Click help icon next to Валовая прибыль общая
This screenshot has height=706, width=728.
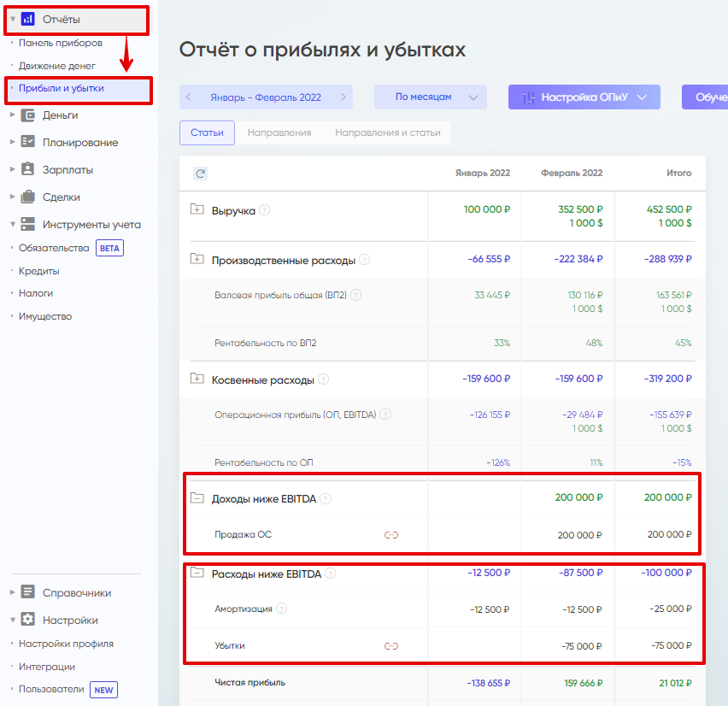click(355, 295)
